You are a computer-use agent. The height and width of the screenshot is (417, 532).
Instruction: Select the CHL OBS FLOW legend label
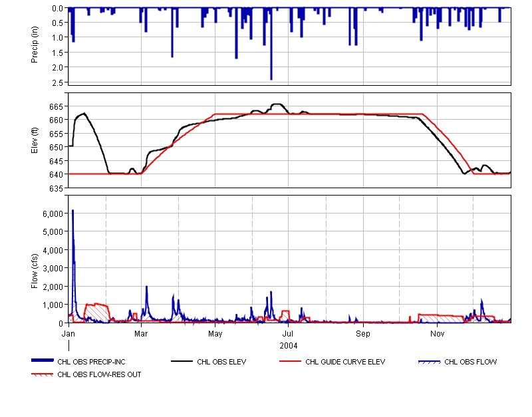470,362
